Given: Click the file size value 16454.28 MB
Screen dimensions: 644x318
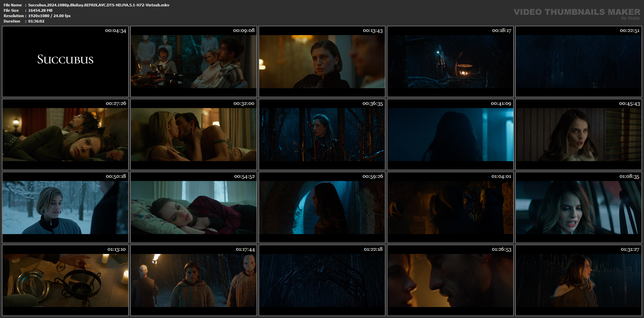Looking at the screenshot, I should click(40, 10).
